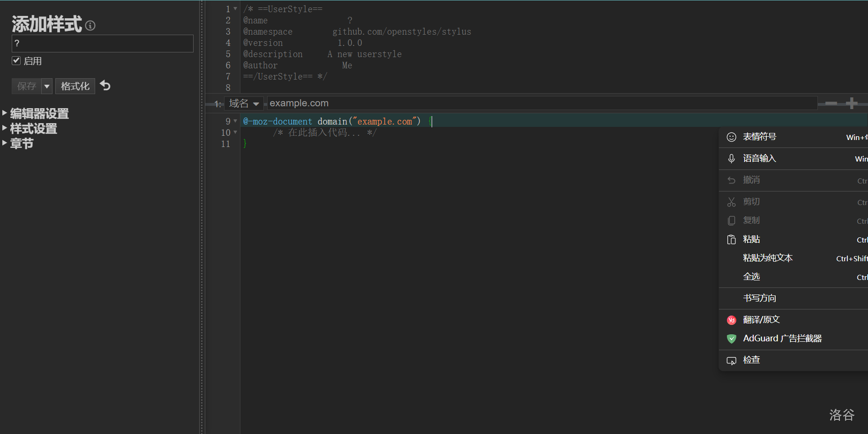Toggle the 启用 checkbox
Screen dimensions: 868x434
pyautogui.click(x=16, y=61)
